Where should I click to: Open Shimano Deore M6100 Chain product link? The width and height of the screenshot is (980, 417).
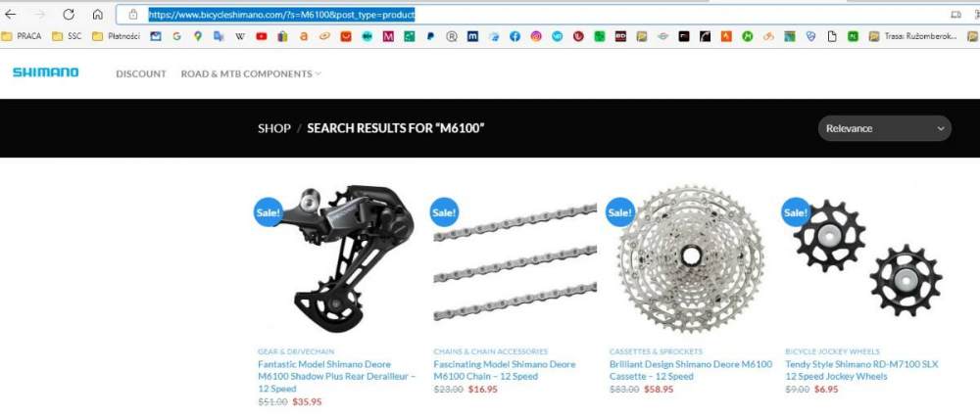pos(505,370)
